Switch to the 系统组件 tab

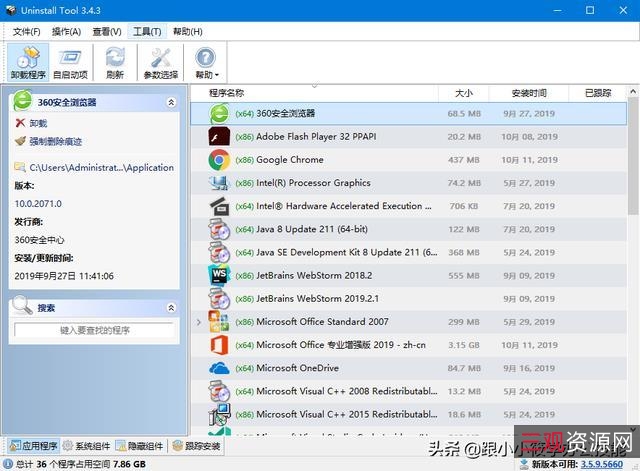[87, 446]
